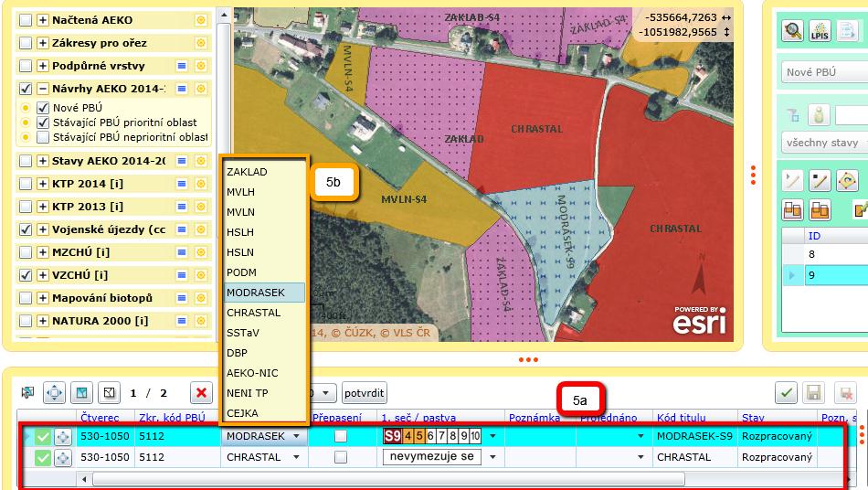868x490 pixels.
Task: Click blue list icon for VZCHÚ [i]
Action: click(x=182, y=275)
